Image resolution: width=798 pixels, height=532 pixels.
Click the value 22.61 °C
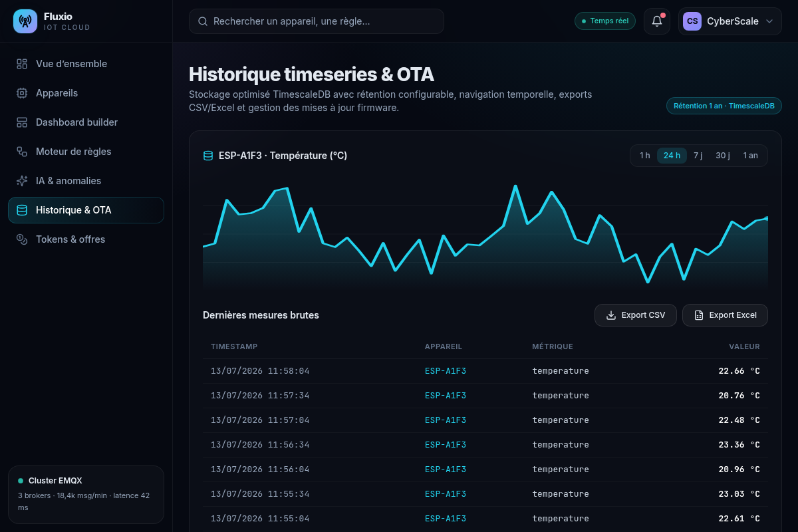point(739,519)
